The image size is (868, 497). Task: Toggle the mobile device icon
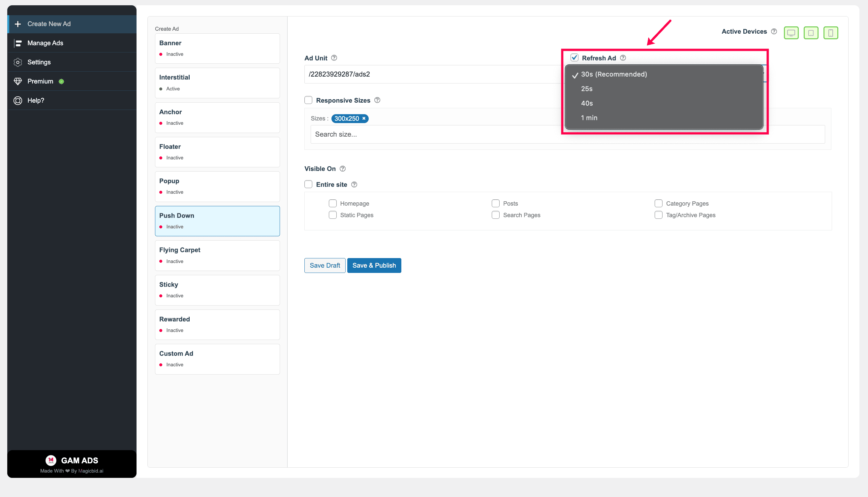(x=830, y=33)
